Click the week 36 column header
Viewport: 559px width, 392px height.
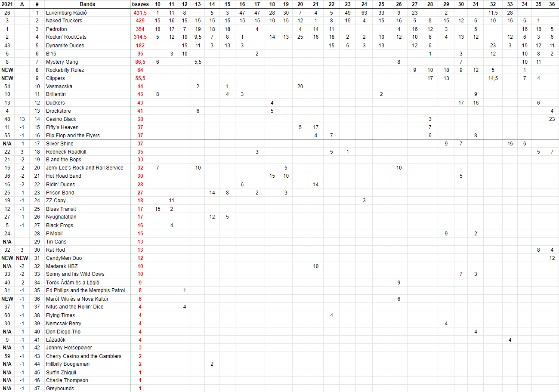[x=552, y=4]
